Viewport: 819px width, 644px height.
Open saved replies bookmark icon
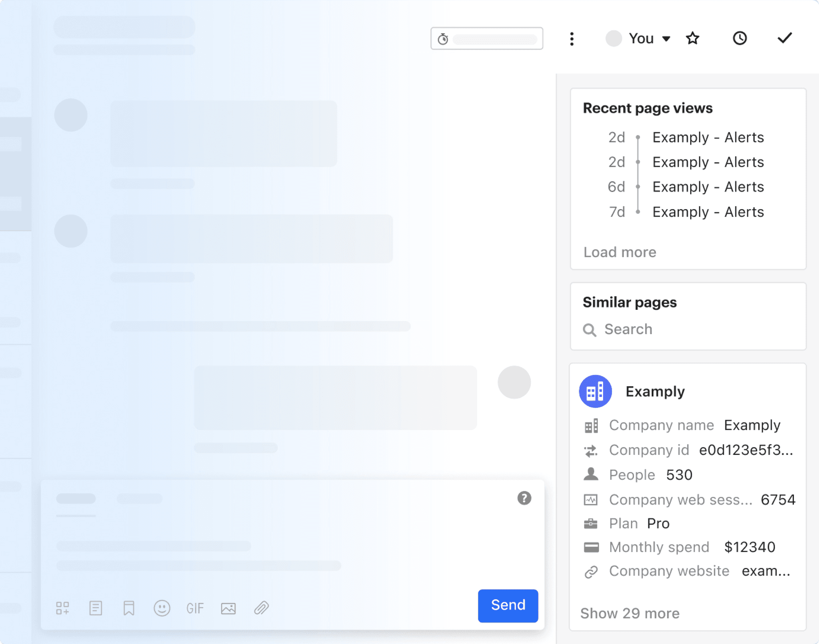(x=129, y=608)
